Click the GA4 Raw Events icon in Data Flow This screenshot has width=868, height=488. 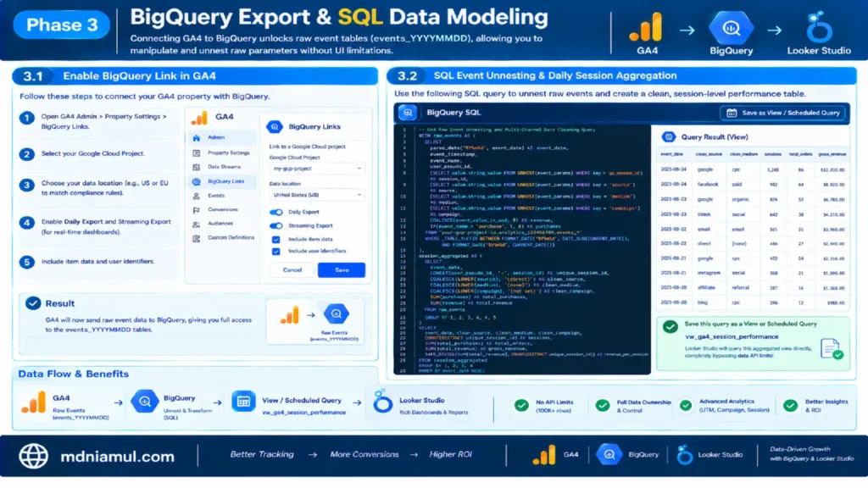(33, 402)
